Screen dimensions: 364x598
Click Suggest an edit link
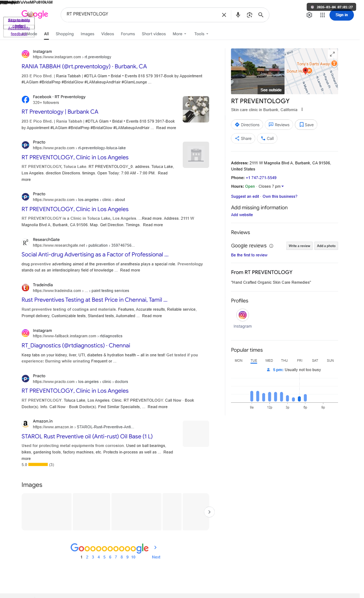tap(245, 196)
